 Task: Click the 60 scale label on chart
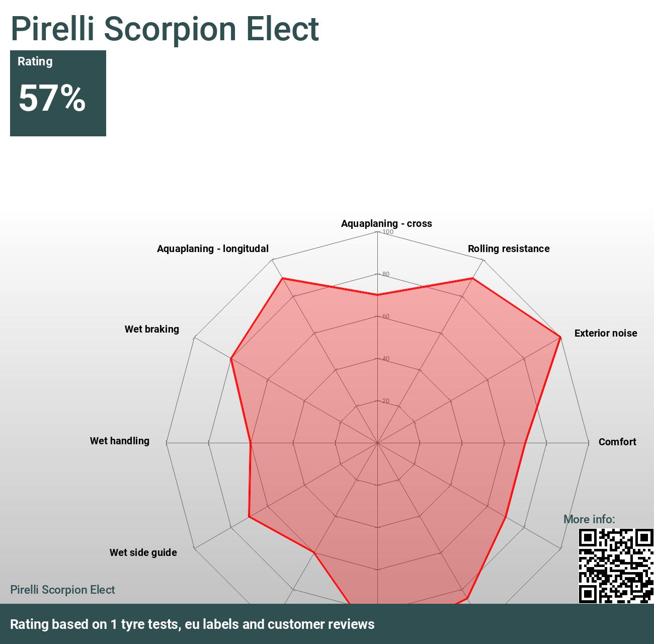386,316
